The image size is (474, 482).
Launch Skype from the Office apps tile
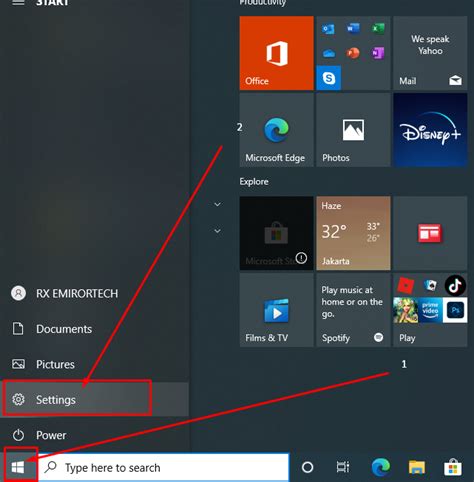(x=329, y=78)
